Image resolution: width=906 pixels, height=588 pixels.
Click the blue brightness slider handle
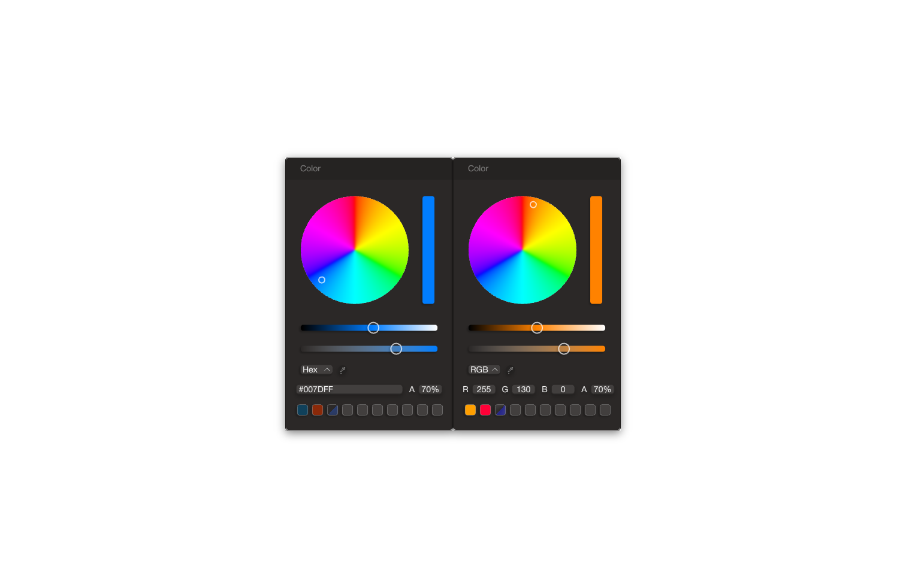click(373, 328)
